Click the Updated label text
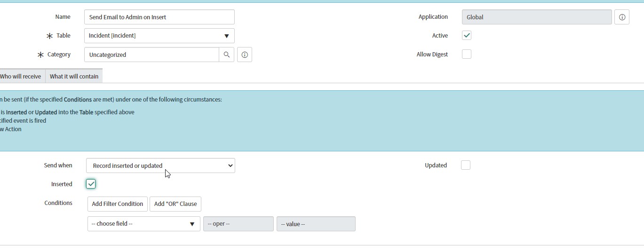This screenshot has width=644, height=252. pos(436,165)
